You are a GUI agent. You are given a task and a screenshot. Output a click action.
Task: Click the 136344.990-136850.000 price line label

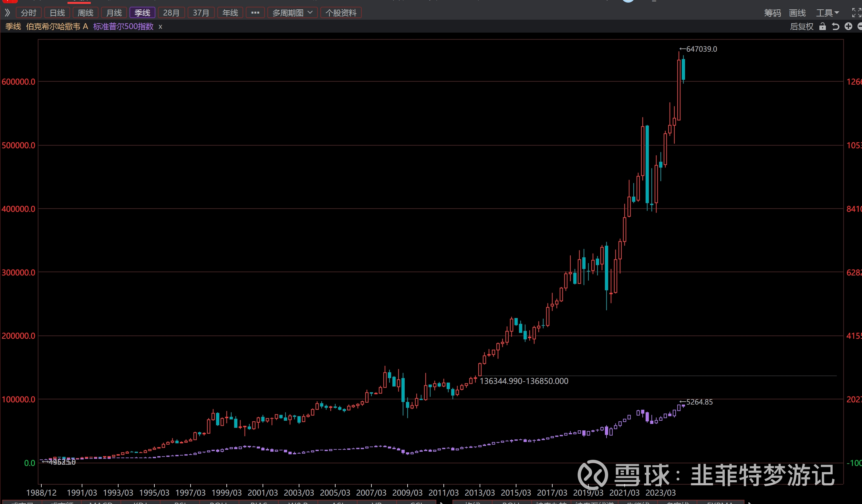click(524, 381)
